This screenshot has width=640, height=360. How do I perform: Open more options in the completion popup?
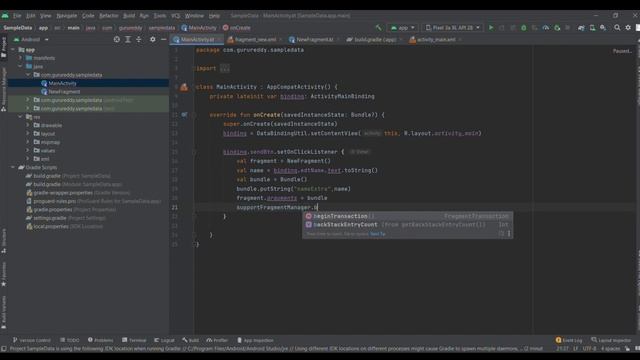(509, 234)
